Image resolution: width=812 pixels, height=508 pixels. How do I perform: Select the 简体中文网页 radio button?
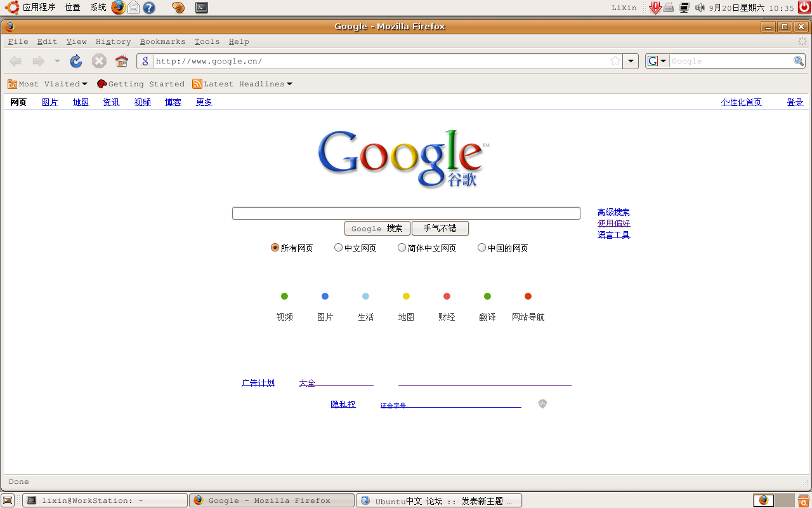click(x=402, y=248)
